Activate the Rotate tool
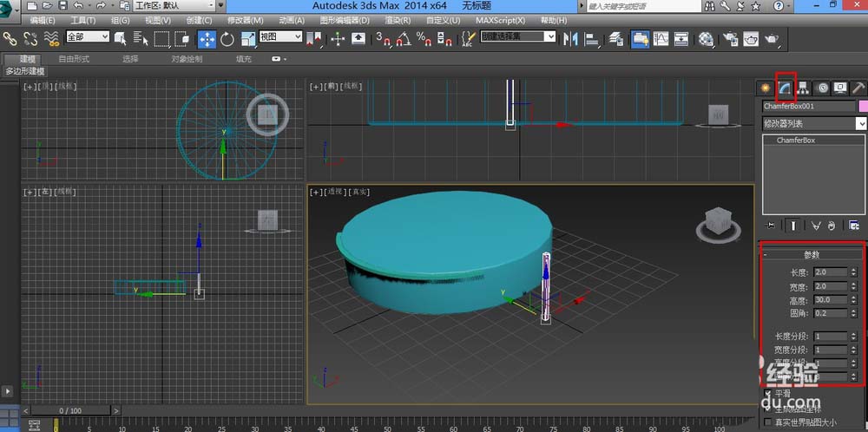 click(227, 39)
